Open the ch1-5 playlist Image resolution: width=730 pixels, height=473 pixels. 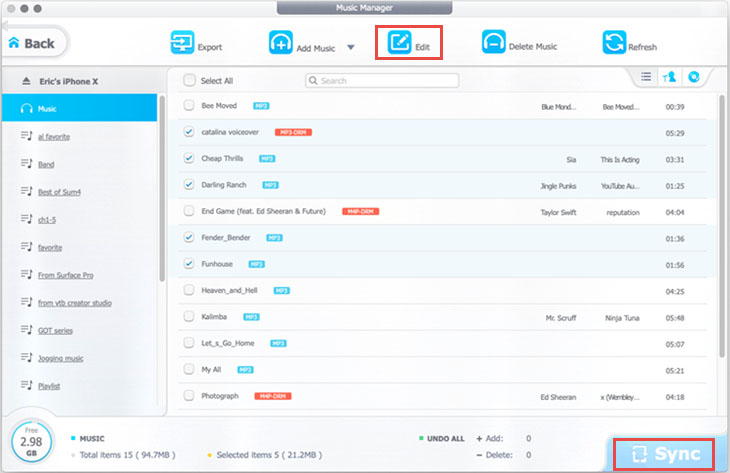[x=47, y=220]
